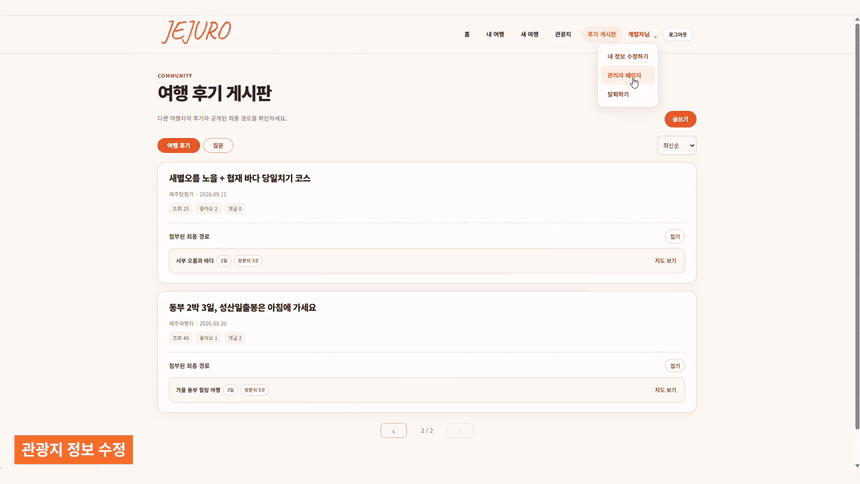
Task: Choose 내 정보 수정하기 from user menu
Action: (627, 57)
